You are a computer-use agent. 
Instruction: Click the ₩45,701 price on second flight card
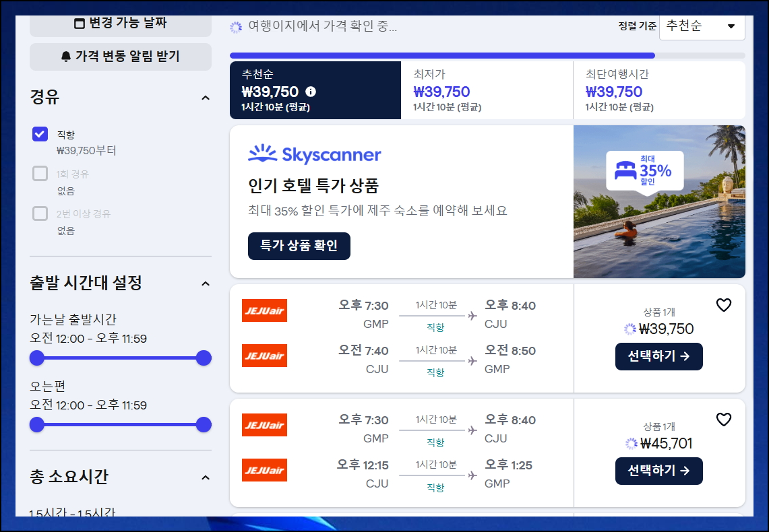point(666,443)
